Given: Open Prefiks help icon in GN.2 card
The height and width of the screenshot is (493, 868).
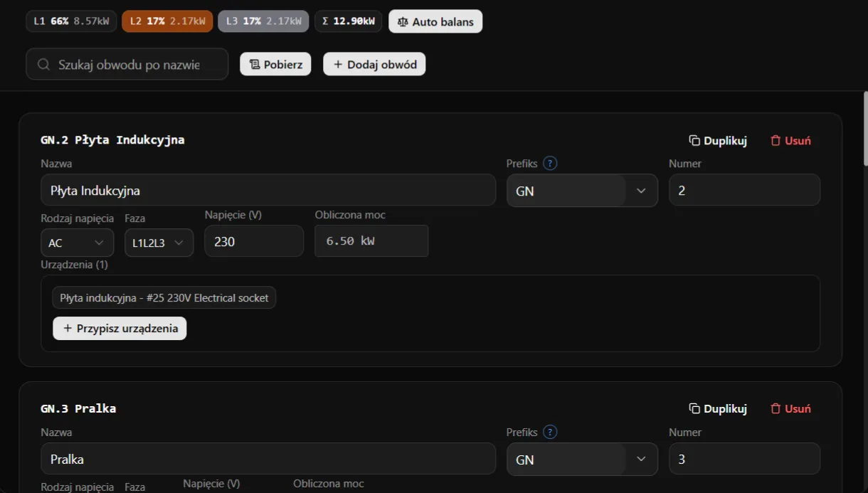Looking at the screenshot, I should point(549,163).
